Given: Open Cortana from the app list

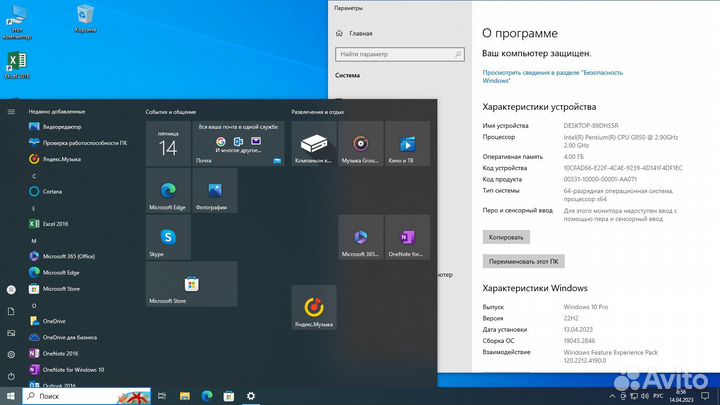Looking at the screenshot, I should click(46, 191).
